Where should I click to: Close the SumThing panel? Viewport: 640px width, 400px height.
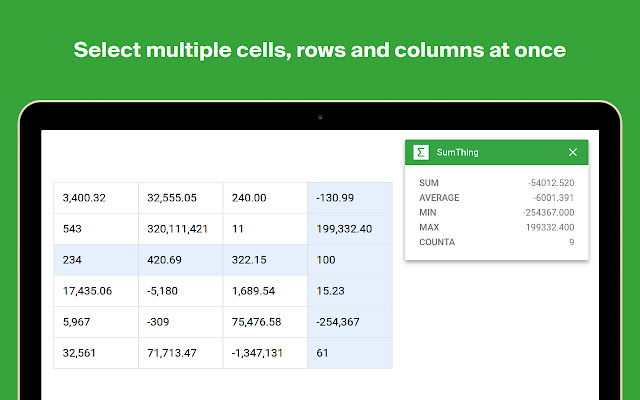[572, 152]
